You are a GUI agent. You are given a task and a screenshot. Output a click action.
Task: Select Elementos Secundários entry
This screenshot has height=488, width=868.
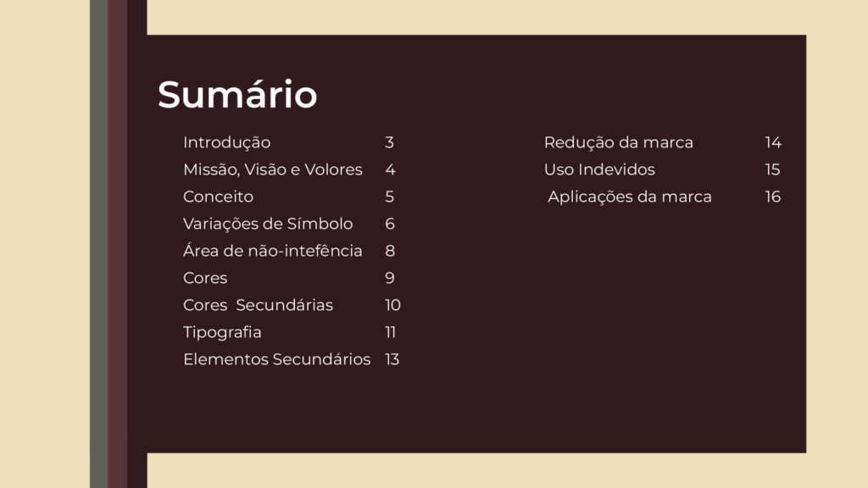[x=277, y=359]
